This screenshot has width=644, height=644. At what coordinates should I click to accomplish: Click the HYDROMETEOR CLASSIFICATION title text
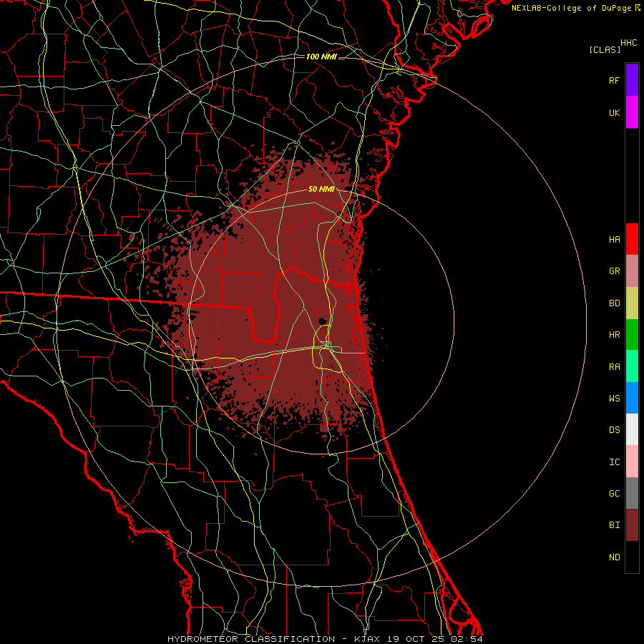coord(251,639)
